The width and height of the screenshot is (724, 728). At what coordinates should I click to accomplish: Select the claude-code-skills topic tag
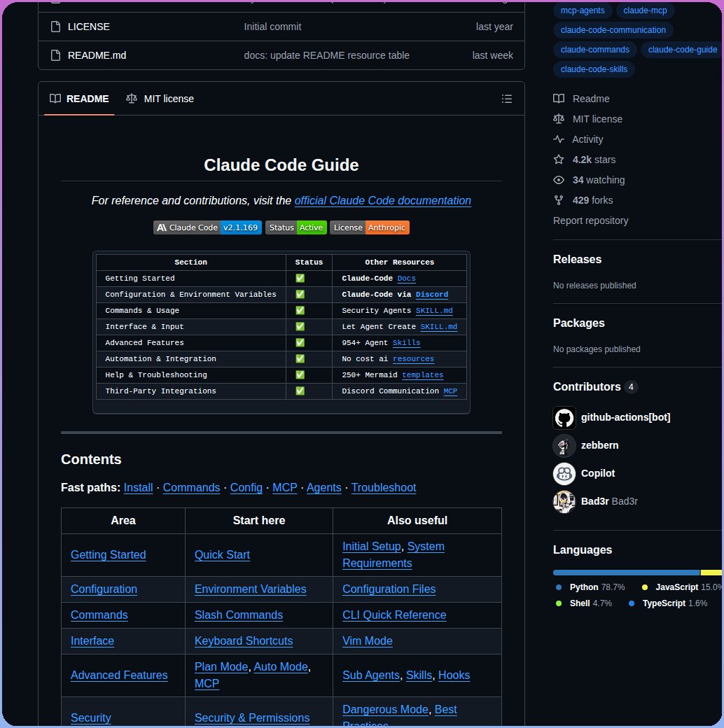tap(594, 69)
